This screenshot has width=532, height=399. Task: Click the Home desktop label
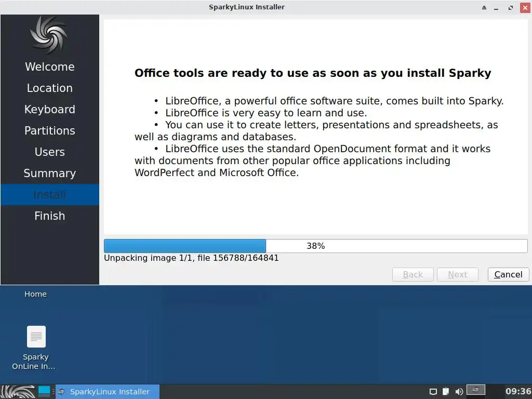click(x=36, y=294)
